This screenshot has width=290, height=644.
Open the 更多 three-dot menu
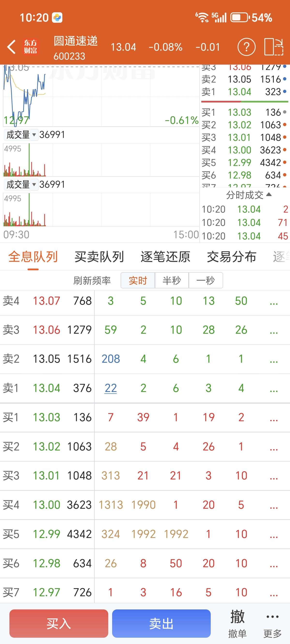pyautogui.click(x=273, y=623)
